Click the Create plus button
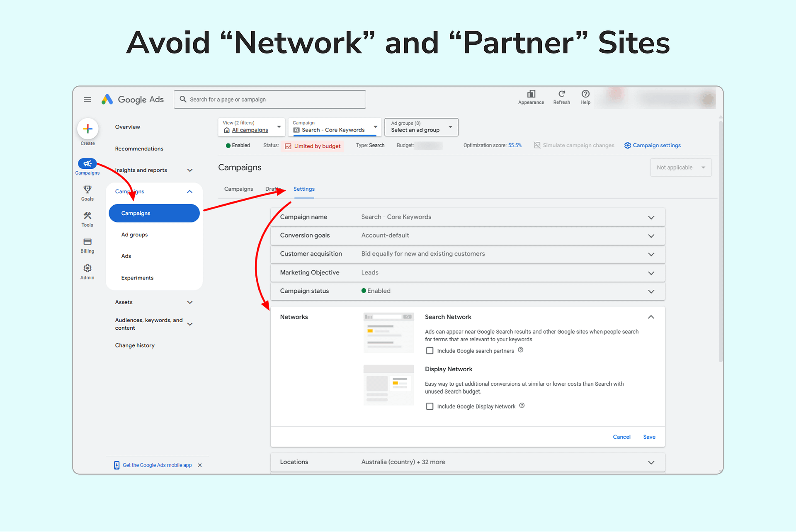The image size is (796, 532). point(87,129)
